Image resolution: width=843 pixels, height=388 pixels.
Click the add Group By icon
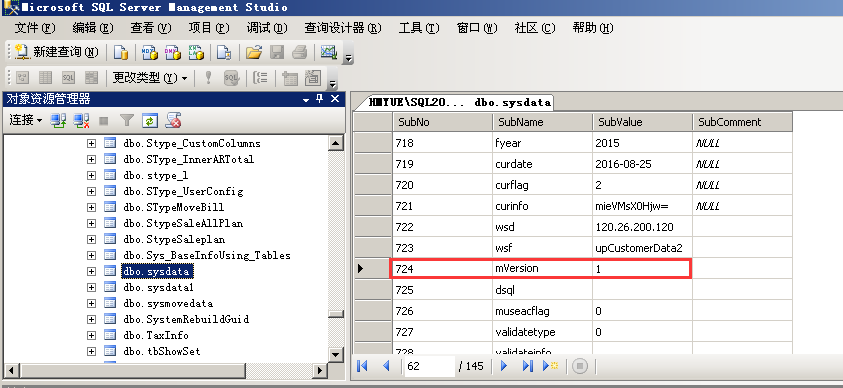(261, 78)
